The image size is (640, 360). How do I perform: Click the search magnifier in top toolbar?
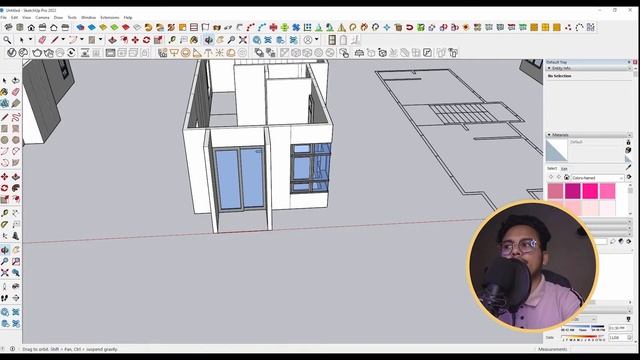(7, 40)
